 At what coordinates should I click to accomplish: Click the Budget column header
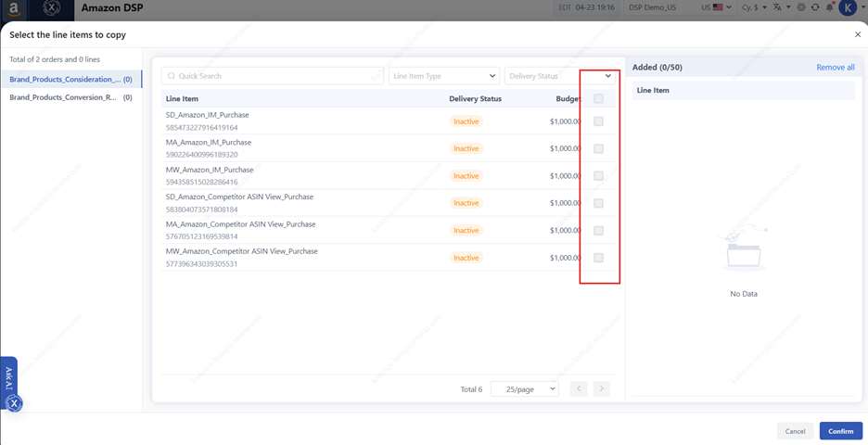tap(568, 98)
